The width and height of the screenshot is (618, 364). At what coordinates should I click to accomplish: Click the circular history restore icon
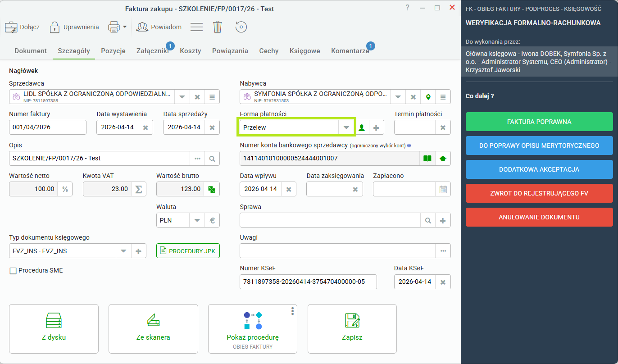[x=241, y=27]
